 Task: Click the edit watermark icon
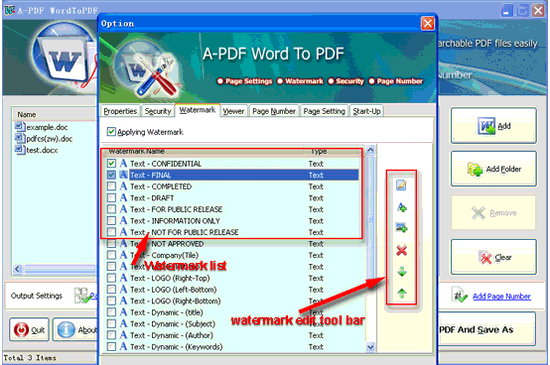click(x=401, y=185)
